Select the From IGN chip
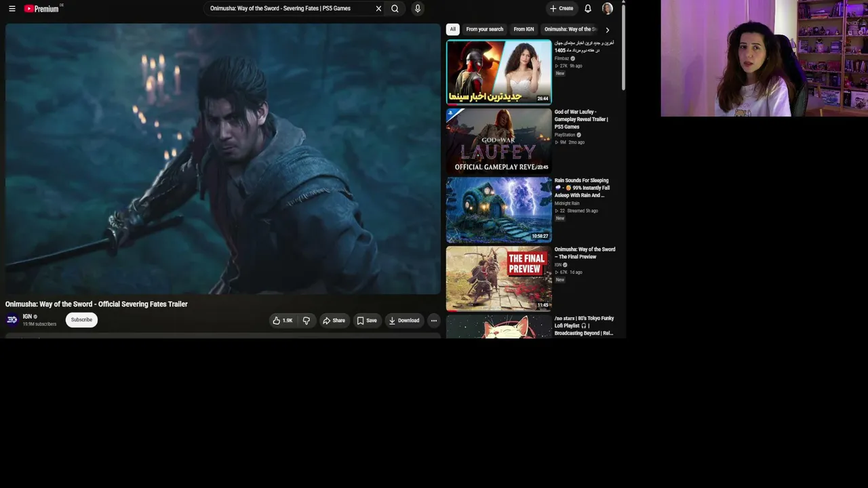The height and width of the screenshot is (488, 868). [524, 29]
